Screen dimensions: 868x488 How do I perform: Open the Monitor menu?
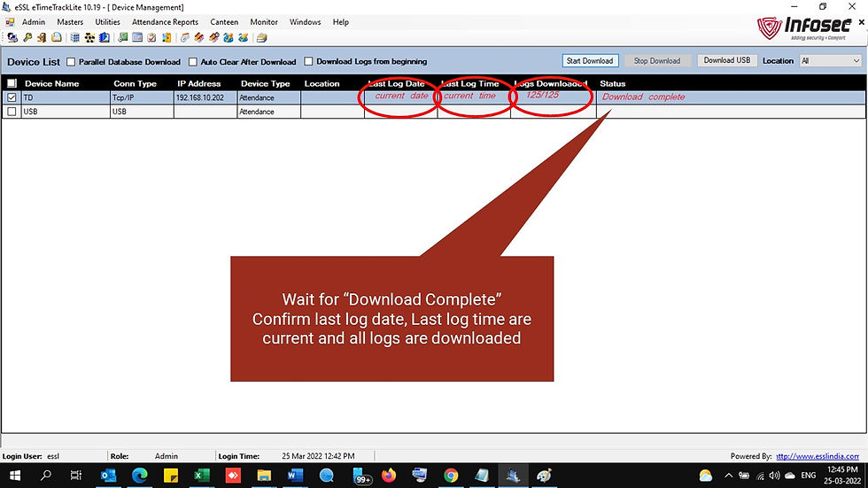tap(264, 22)
